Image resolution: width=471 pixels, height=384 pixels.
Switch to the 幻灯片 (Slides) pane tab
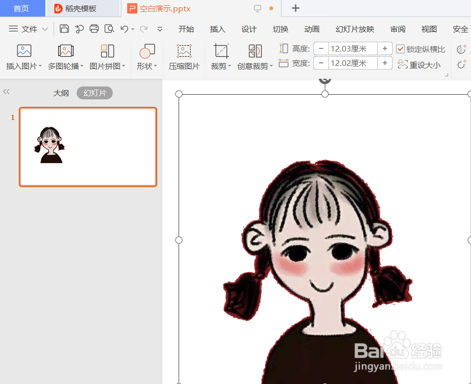click(95, 93)
